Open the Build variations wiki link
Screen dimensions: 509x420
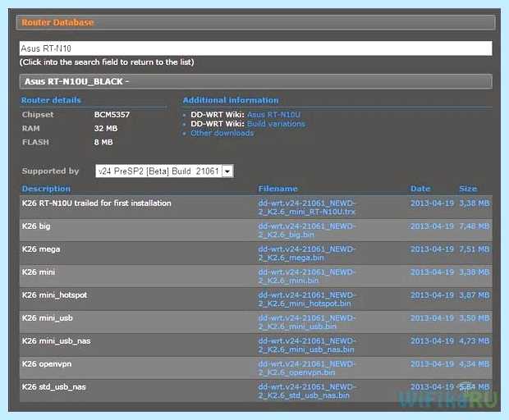click(x=276, y=124)
